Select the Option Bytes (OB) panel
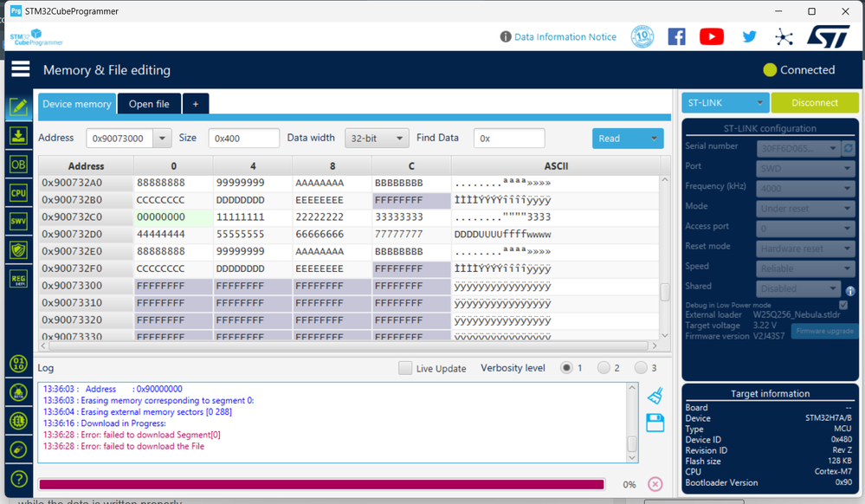The image size is (865, 504). point(18,163)
